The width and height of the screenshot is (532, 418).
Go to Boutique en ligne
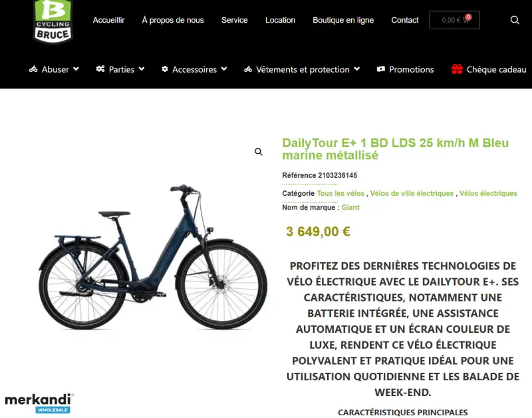343,20
